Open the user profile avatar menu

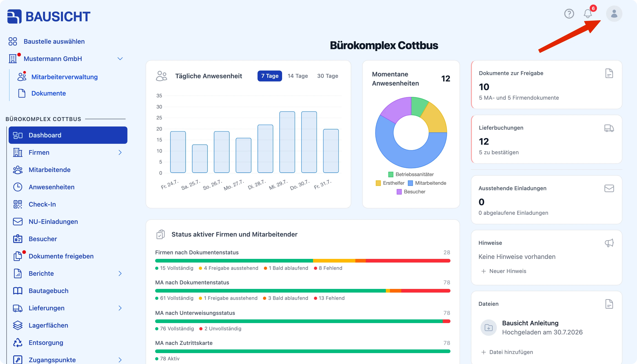click(614, 13)
